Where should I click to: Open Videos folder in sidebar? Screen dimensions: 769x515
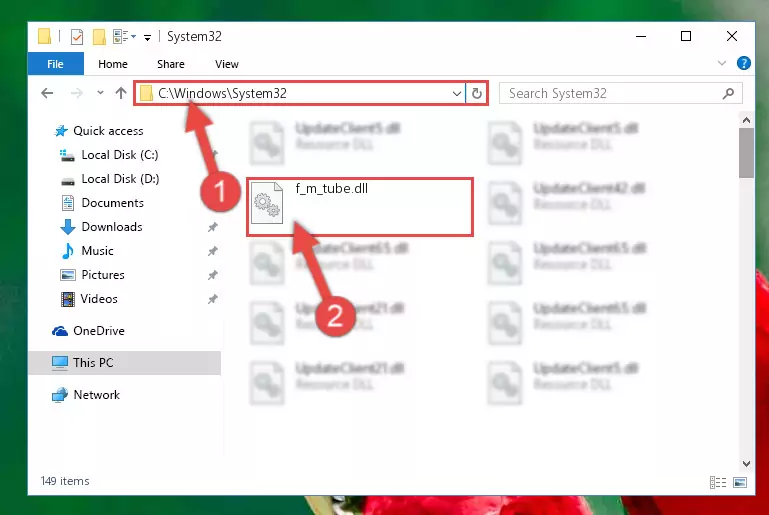coord(99,299)
